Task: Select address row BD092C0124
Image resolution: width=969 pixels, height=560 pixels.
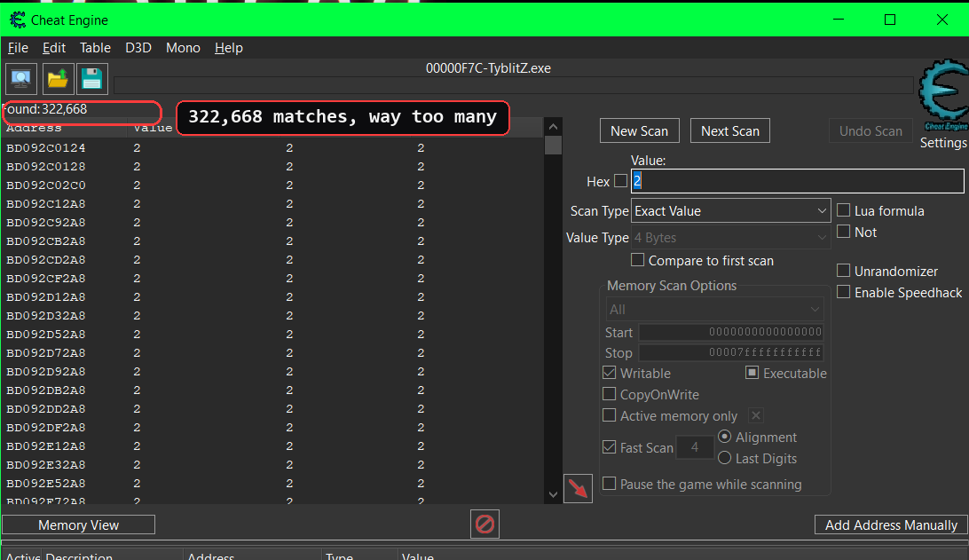Action: pos(272,147)
